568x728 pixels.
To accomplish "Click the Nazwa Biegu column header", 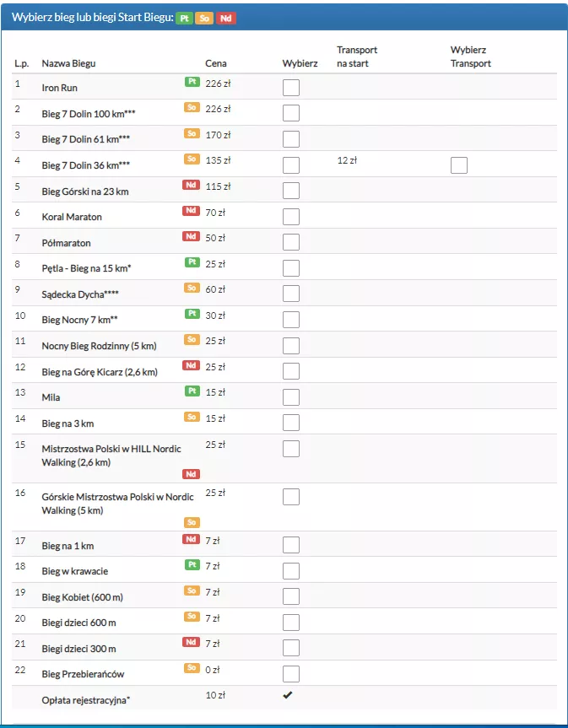I will pyautogui.click(x=68, y=64).
